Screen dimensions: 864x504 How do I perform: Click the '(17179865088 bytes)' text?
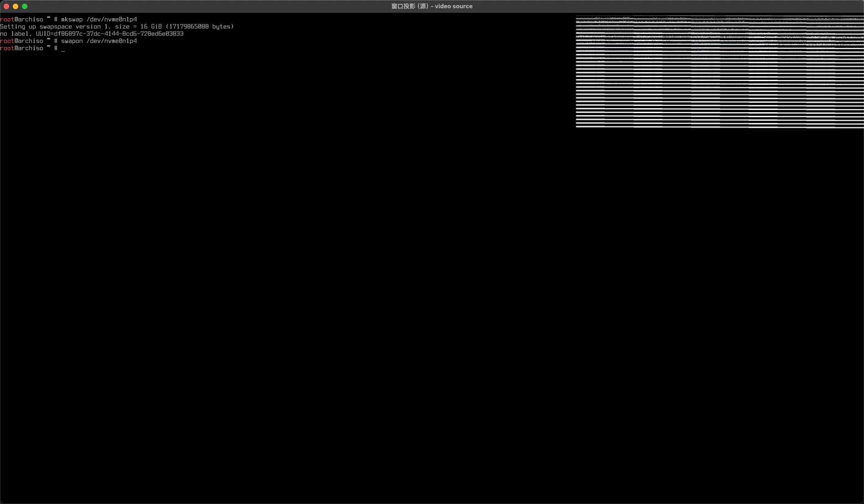(x=199, y=27)
